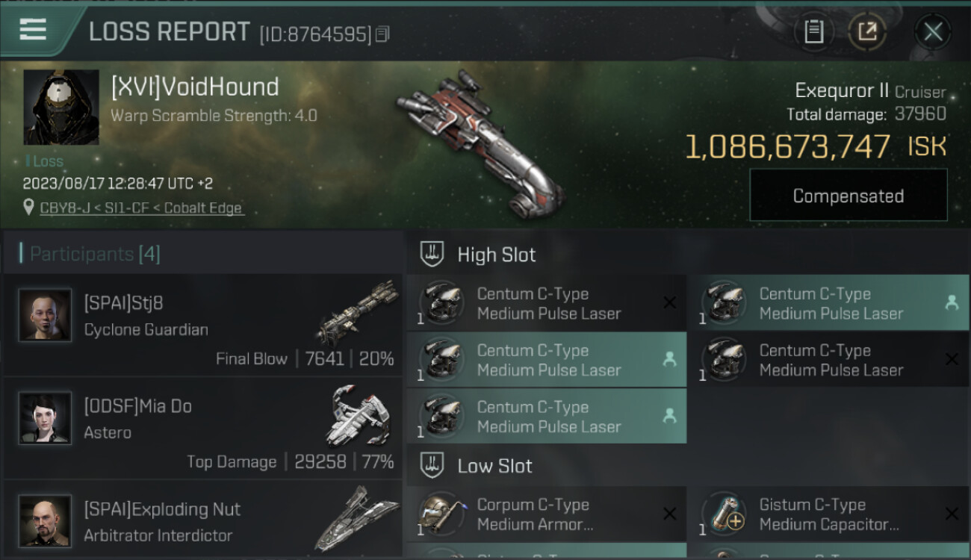
Task: Select the first Centum C-Type Pulse Laser
Action: (547, 303)
